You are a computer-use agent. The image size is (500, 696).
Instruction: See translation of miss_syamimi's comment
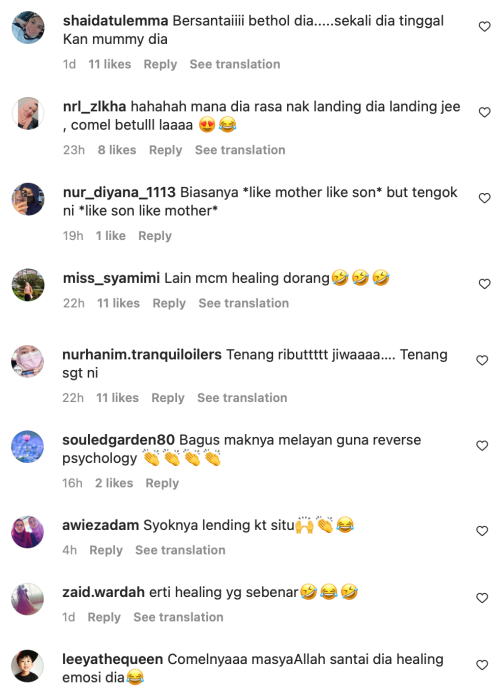243,303
